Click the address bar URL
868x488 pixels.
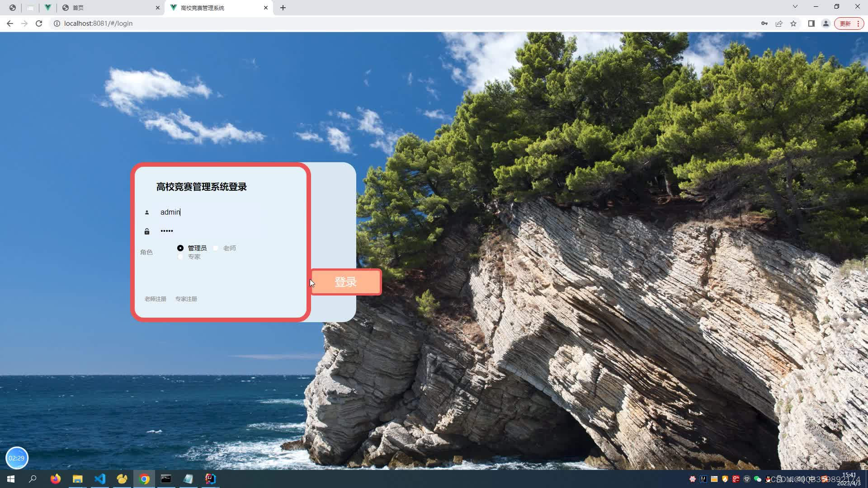coord(98,23)
